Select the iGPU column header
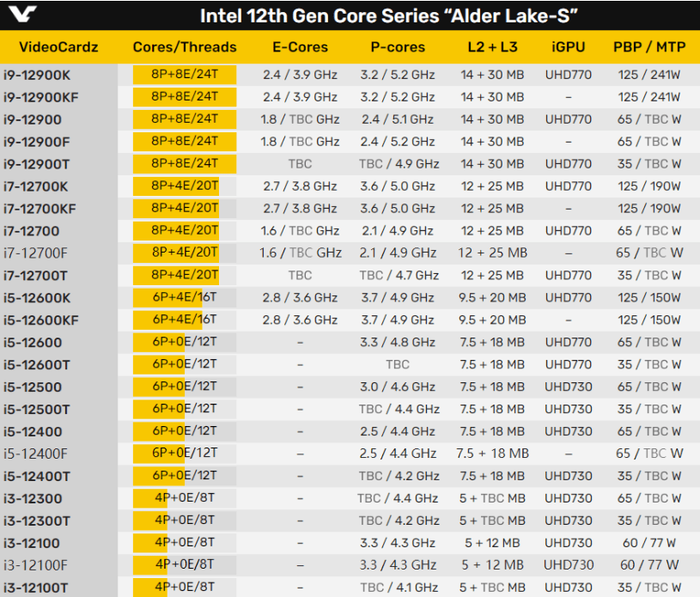 tap(569, 47)
